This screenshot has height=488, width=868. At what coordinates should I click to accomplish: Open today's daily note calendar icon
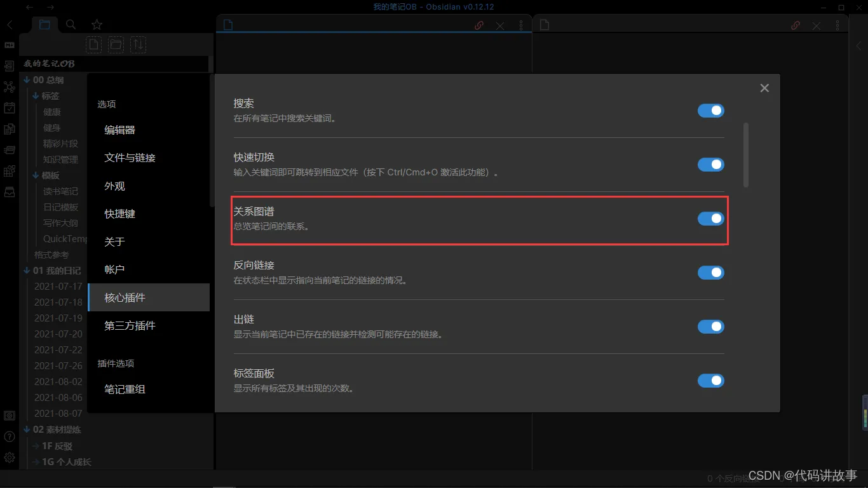[10, 108]
